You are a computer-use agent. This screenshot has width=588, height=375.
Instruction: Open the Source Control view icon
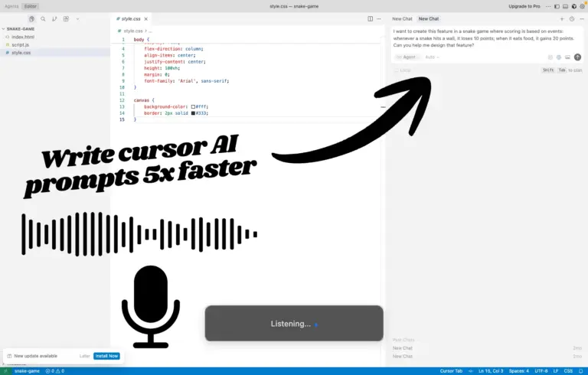[x=54, y=18]
